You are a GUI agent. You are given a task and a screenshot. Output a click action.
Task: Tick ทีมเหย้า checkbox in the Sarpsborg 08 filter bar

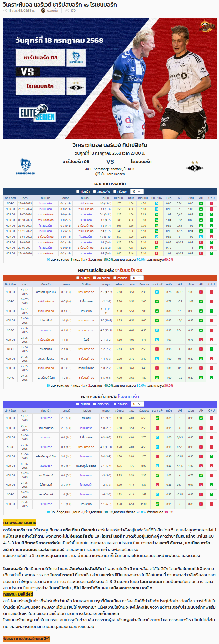(78, 278)
